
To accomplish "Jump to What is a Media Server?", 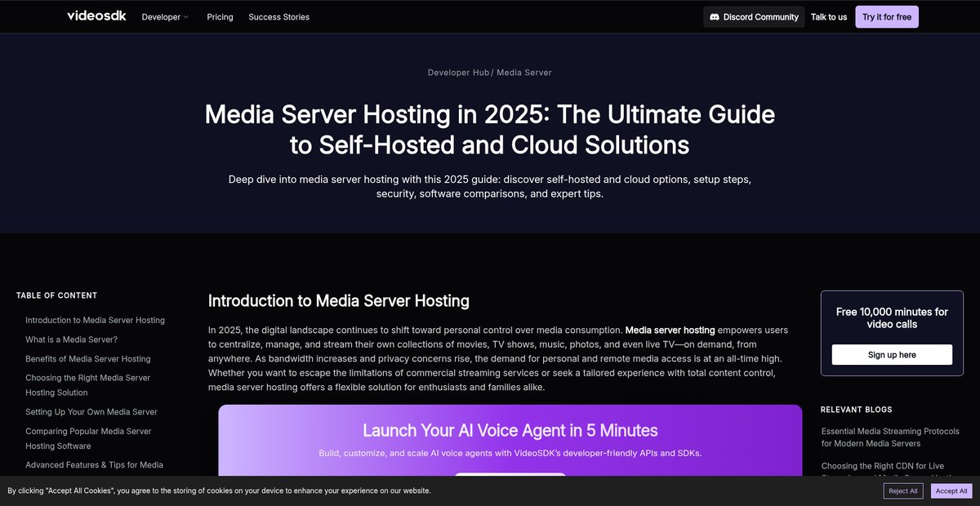I will pyautogui.click(x=71, y=340).
